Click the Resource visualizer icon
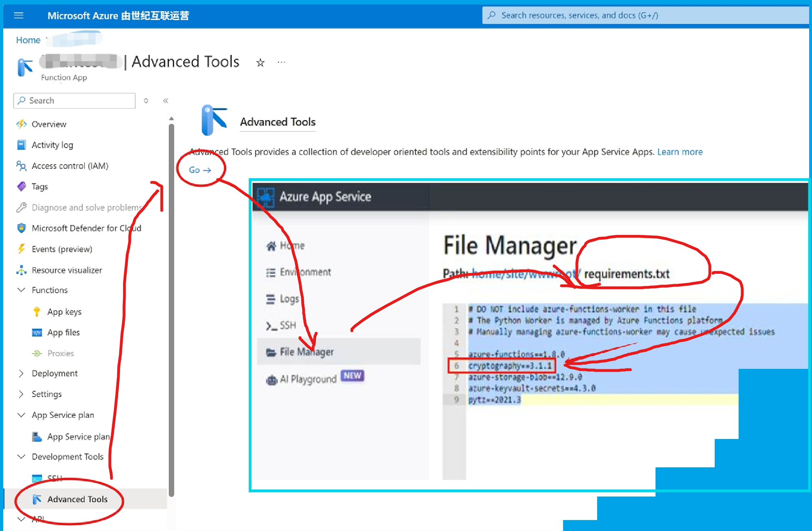The image size is (812, 531). click(21, 270)
